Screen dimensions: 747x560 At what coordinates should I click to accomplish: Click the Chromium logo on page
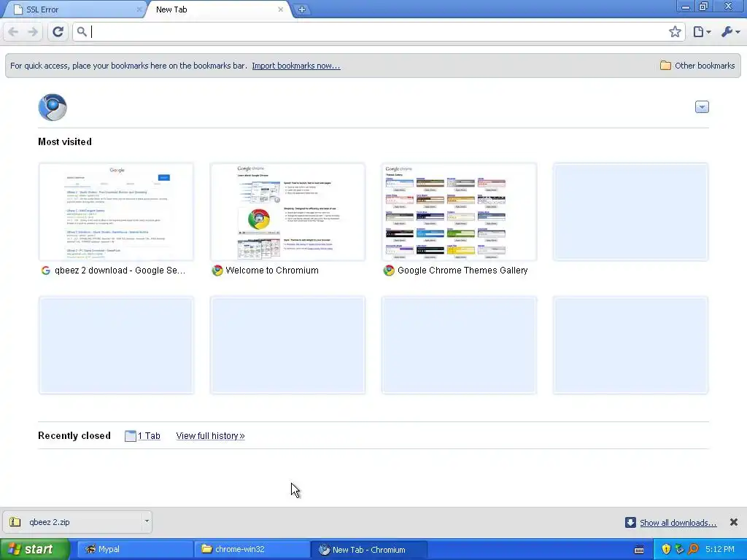(x=53, y=107)
